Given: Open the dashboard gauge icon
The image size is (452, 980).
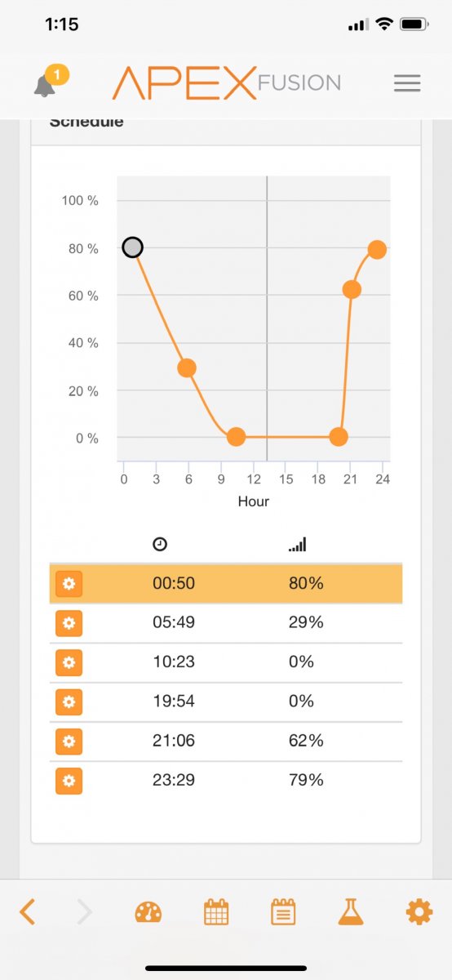Looking at the screenshot, I should point(148,912).
